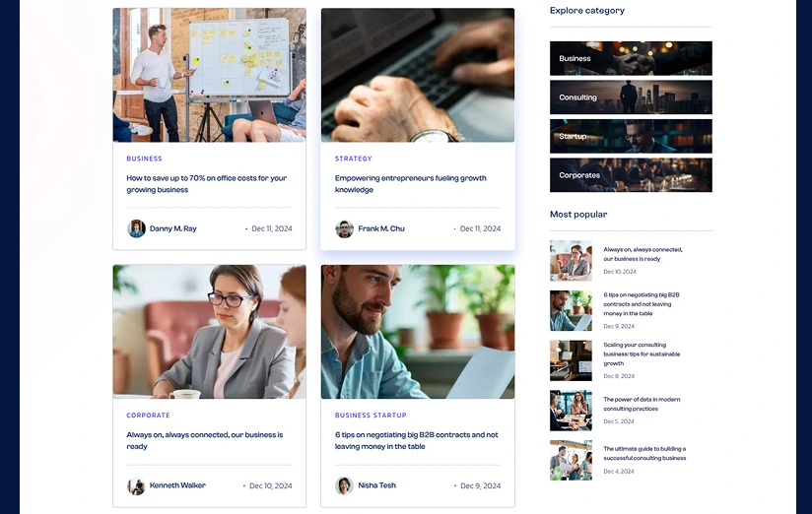Click the first Most popular post thumbnail
This screenshot has width=812, height=514.
(571, 260)
